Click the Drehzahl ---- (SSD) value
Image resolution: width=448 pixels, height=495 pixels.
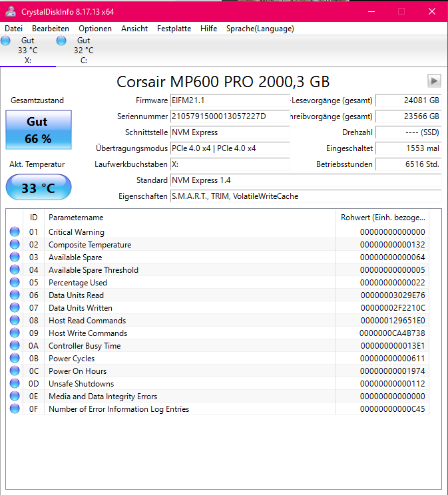point(409,132)
